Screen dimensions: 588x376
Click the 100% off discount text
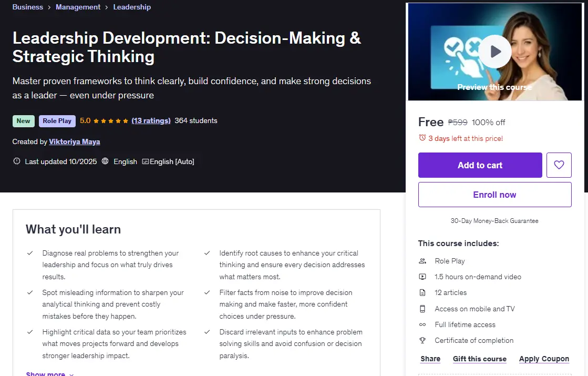[x=488, y=123]
